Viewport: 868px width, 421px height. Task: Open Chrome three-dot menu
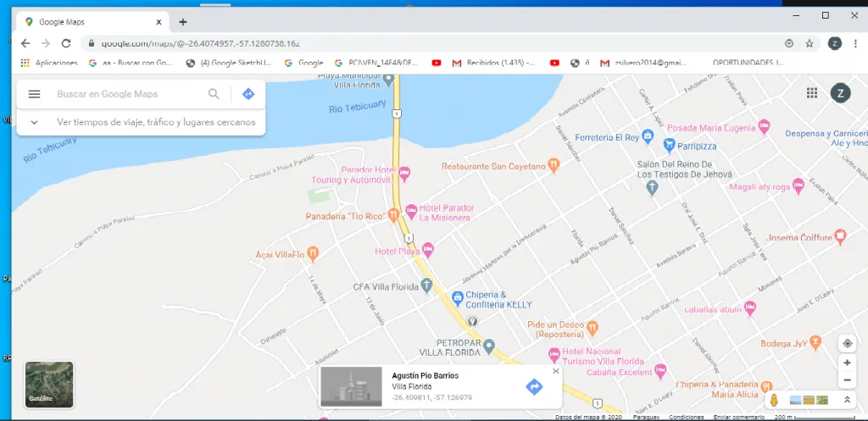coord(856,43)
